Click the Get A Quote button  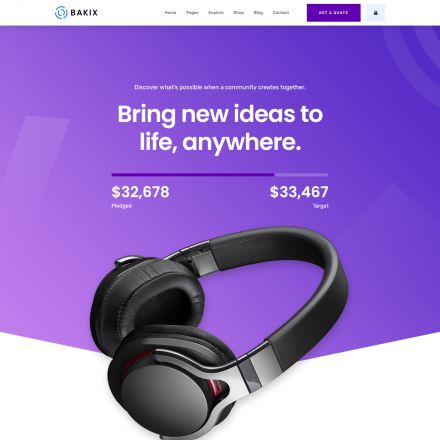click(x=334, y=13)
